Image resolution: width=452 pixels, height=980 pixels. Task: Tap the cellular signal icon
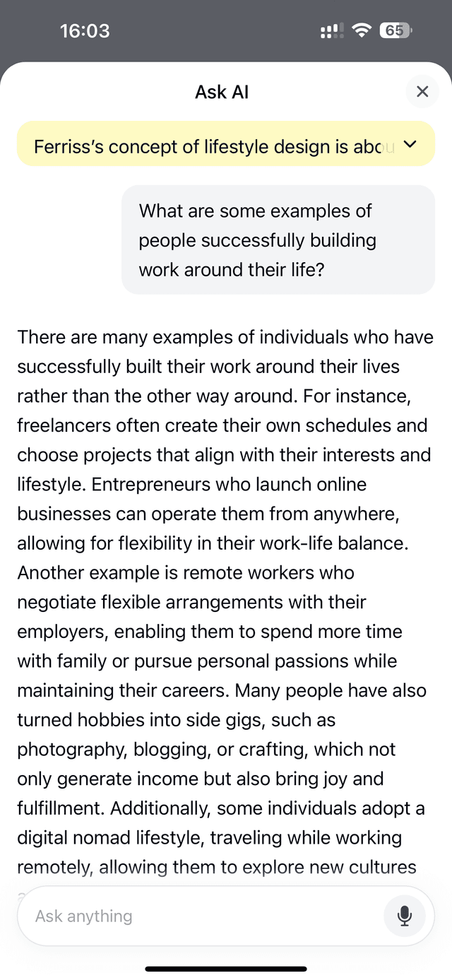[332, 30]
